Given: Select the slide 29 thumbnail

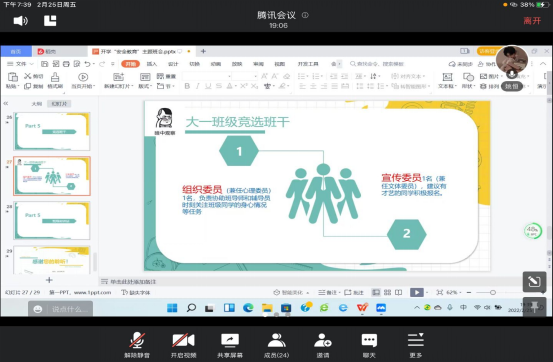Looking at the screenshot, I should click(51, 260).
